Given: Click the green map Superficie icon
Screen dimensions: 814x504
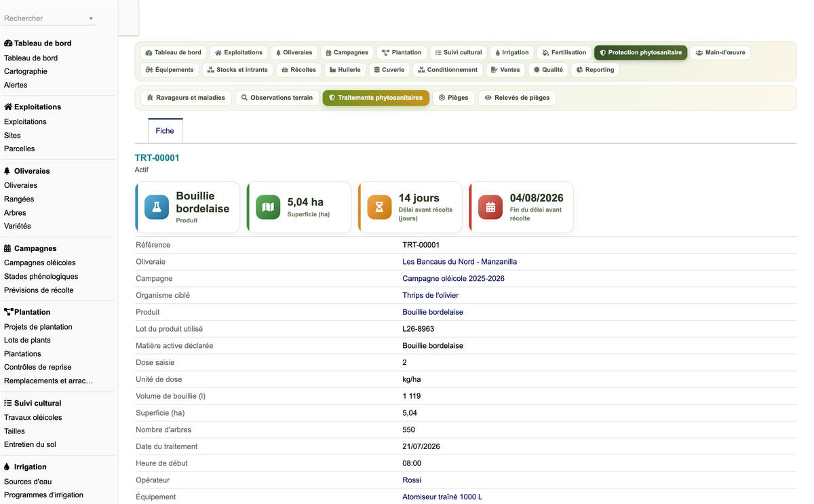Looking at the screenshot, I should click(268, 207).
